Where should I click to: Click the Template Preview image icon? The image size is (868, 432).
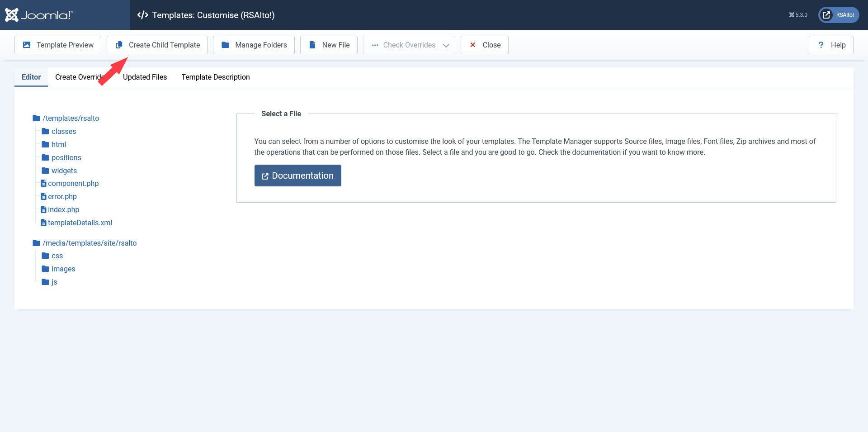point(27,45)
